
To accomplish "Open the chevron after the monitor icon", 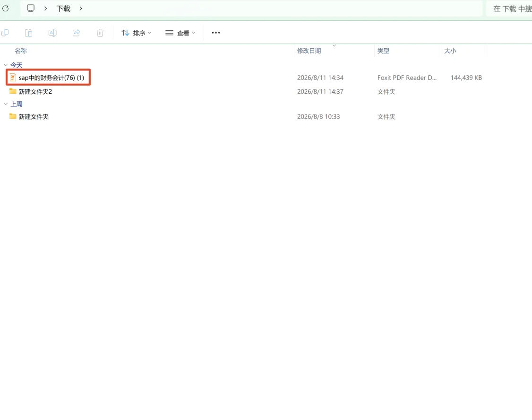I will (45, 9).
